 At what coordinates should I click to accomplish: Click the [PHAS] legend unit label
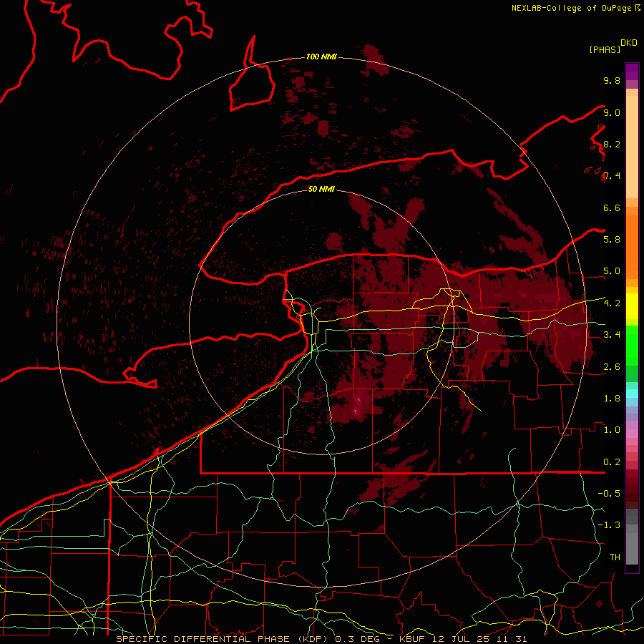coord(605,49)
